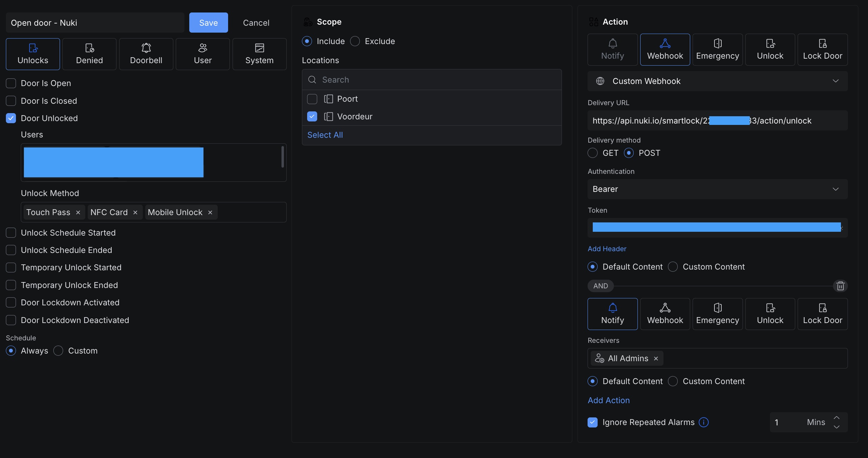Switch to the User events tab
The image size is (868, 458).
click(202, 54)
